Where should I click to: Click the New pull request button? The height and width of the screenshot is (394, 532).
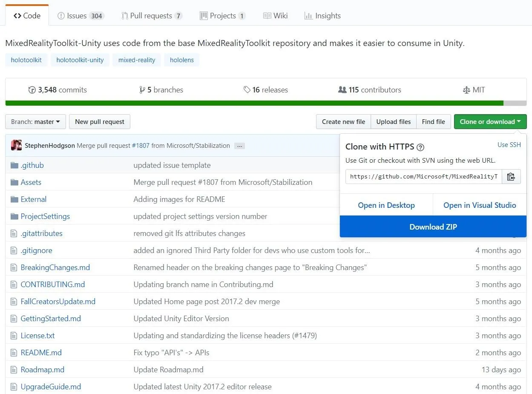(x=100, y=122)
